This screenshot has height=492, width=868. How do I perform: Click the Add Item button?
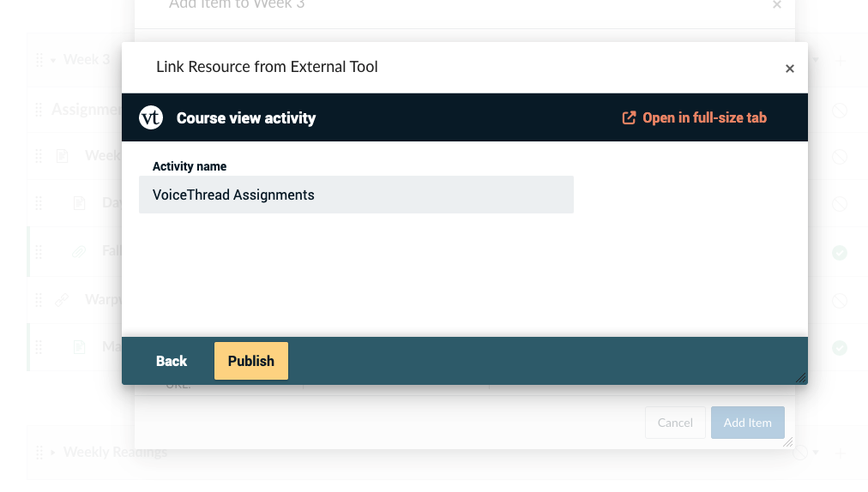tap(747, 423)
